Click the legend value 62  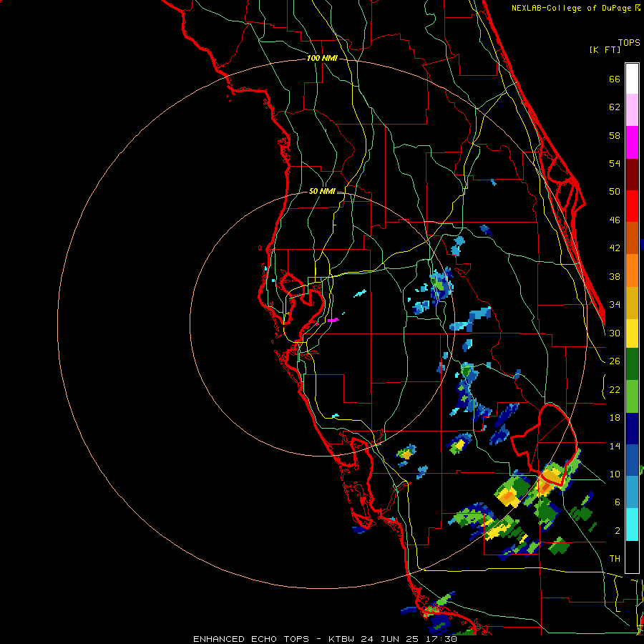coord(615,107)
